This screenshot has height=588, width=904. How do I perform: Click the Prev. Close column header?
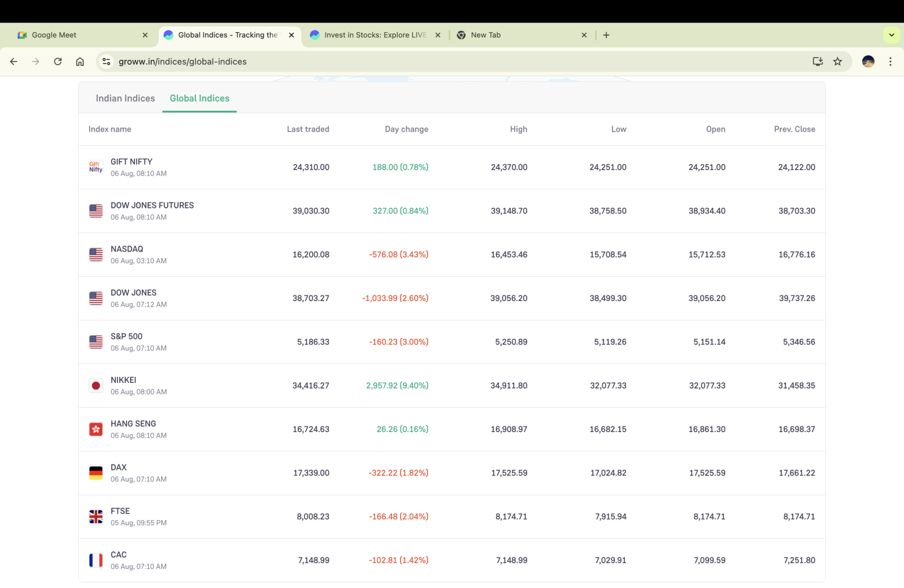point(794,129)
